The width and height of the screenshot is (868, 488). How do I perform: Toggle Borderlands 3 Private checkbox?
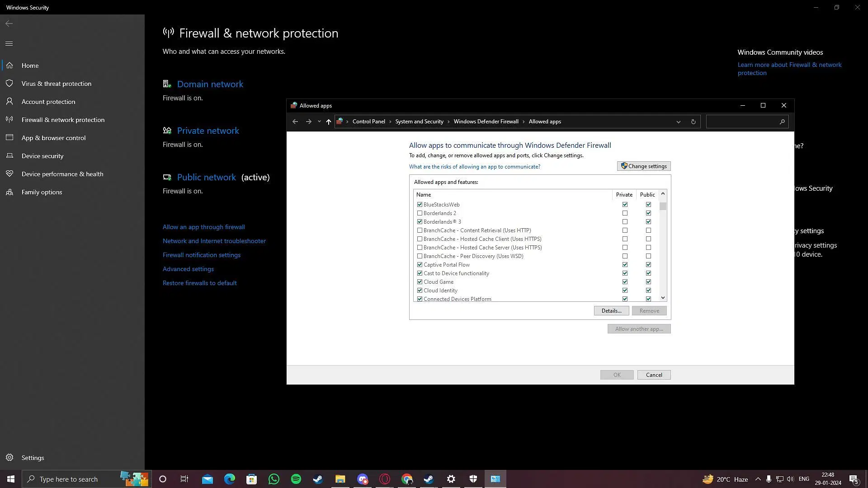click(625, 222)
